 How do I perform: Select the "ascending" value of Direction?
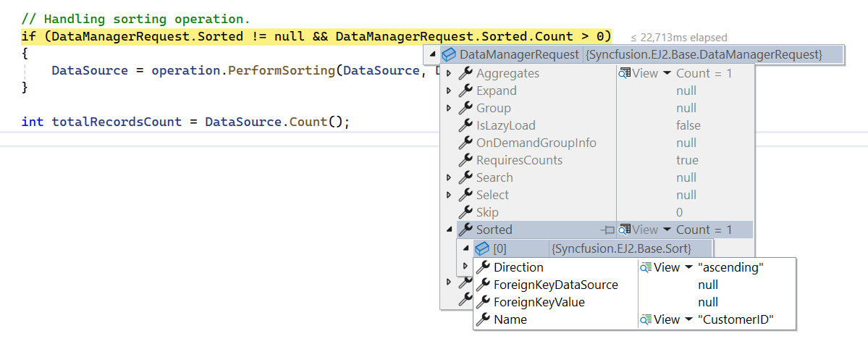point(731,267)
